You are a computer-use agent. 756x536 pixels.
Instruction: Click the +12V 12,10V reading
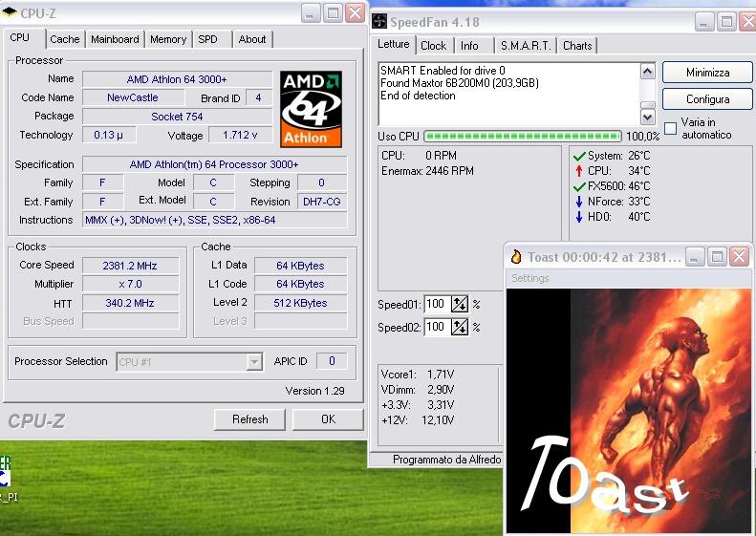418,419
